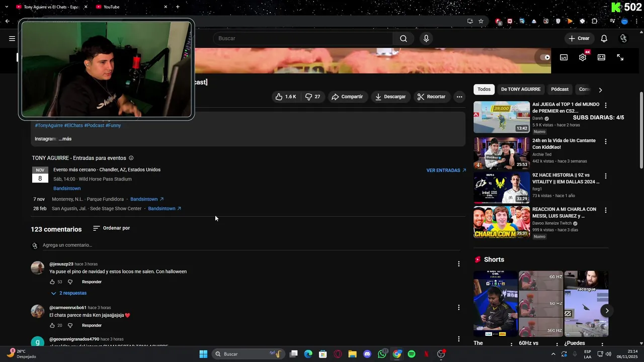This screenshot has width=644, height=362.
Task: Bookmark this page with the star icon
Action: [x=481, y=21]
